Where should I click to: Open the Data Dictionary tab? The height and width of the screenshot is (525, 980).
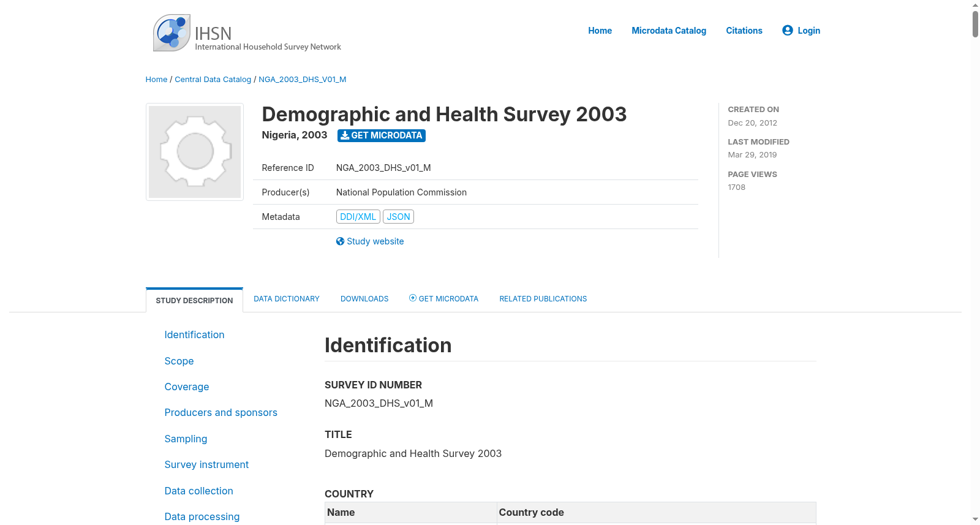[287, 299]
